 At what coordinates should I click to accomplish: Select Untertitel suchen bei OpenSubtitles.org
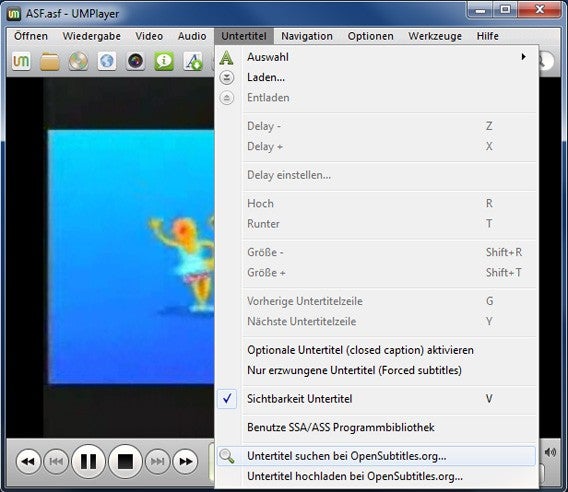point(376,456)
